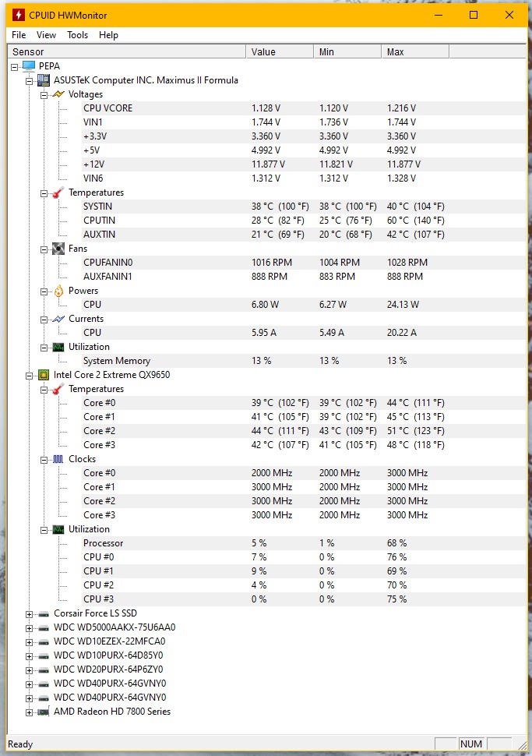Image resolution: width=532 pixels, height=756 pixels.
Task: Click the AMD Radeon HD 7800 icon
Action: pyautogui.click(x=44, y=712)
